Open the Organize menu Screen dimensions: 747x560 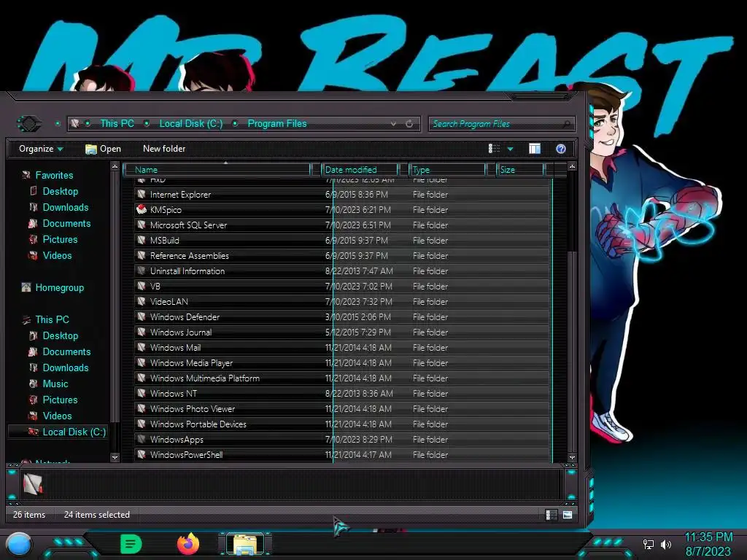point(41,149)
